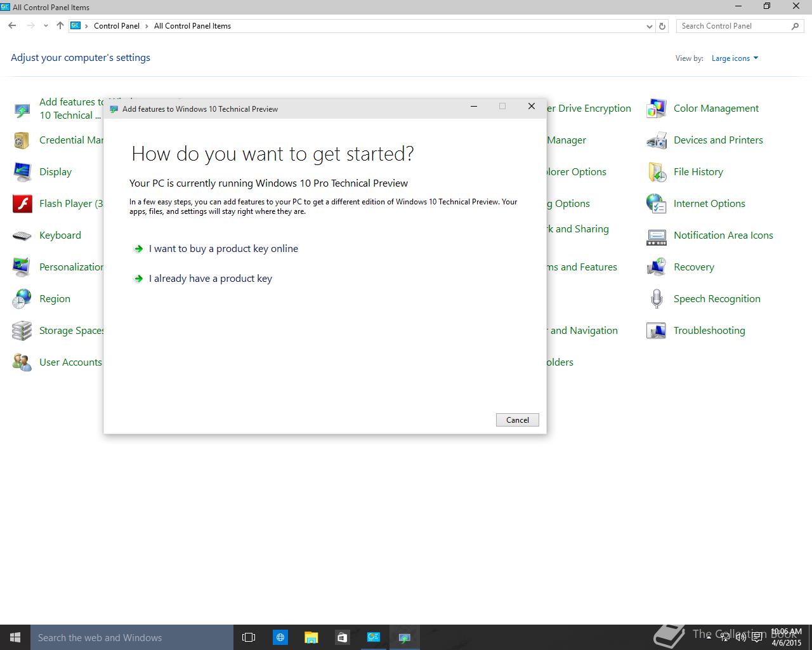The height and width of the screenshot is (650, 812).
Task: Open the Store app on the taskbar
Action: (x=342, y=637)
